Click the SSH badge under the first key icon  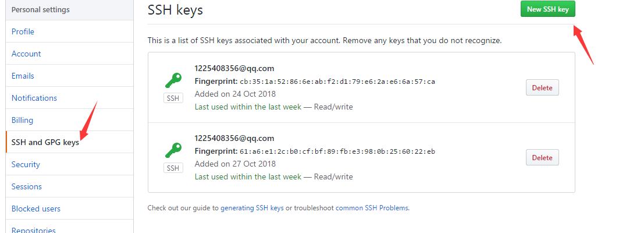coord(173,98)
